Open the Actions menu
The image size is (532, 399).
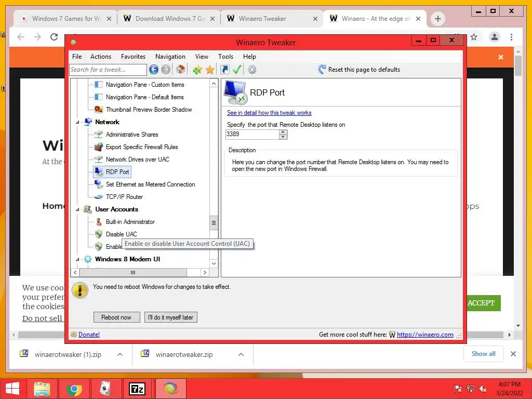(101, 57)
